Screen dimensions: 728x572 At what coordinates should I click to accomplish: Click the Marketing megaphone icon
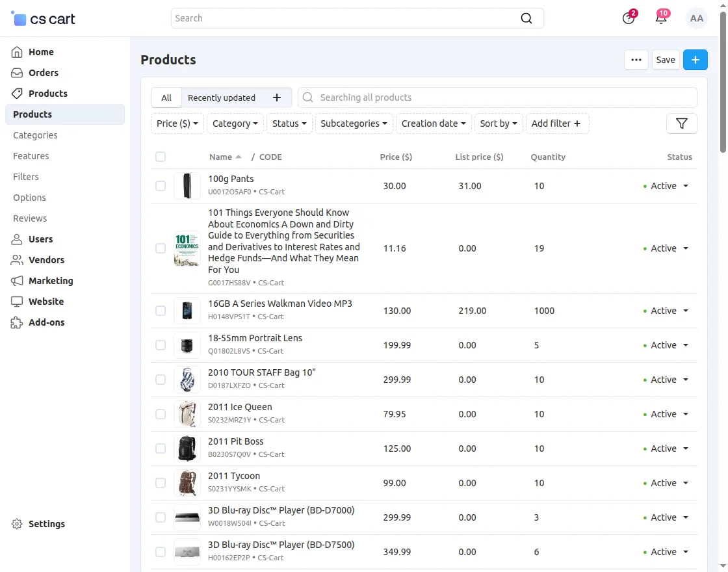(x=18, y=280)
